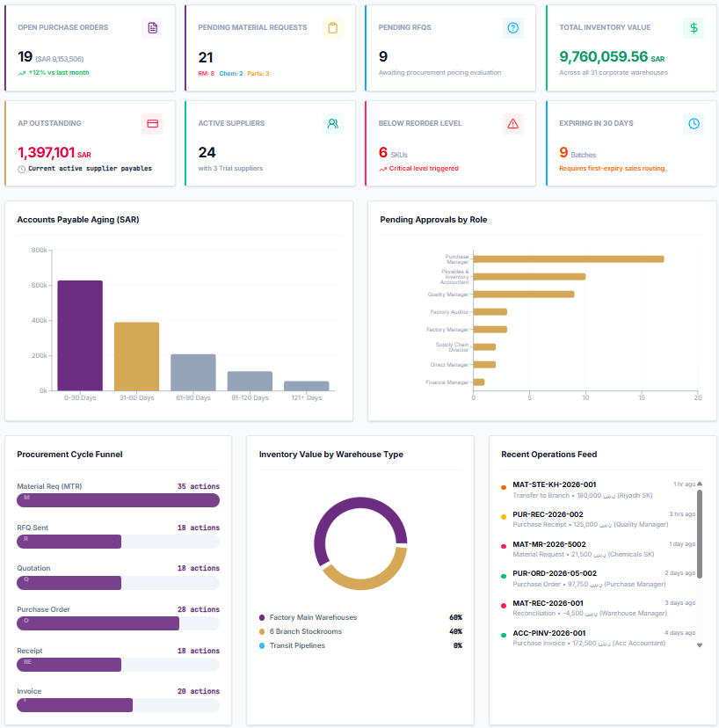Click the Invoice funnel progress bar

click(118, 705)
